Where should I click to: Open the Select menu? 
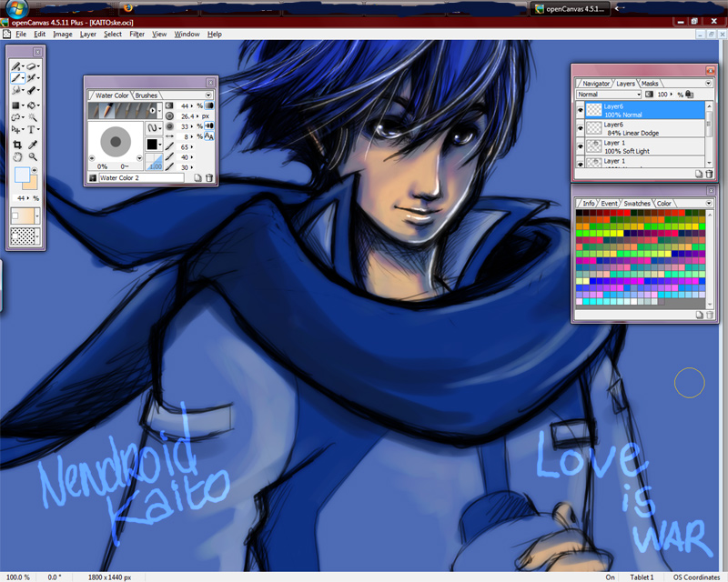[112, 34]
